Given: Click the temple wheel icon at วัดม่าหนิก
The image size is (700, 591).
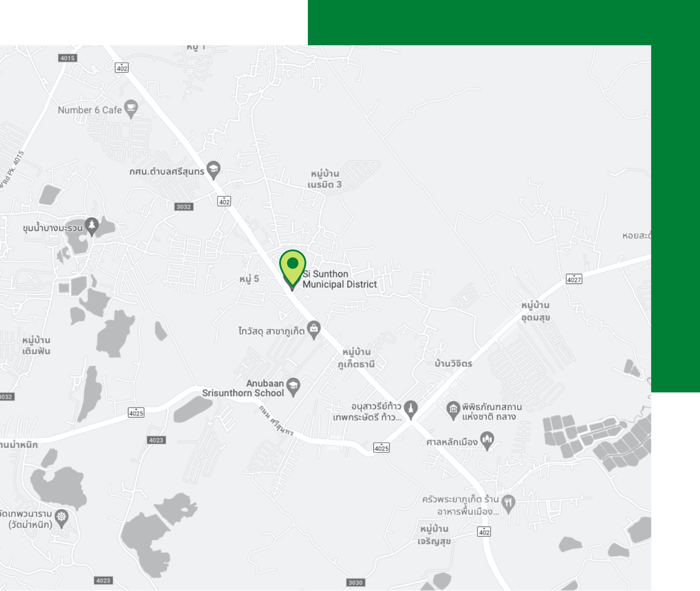Looking at the screenshot, I should (x=62, y=519).
